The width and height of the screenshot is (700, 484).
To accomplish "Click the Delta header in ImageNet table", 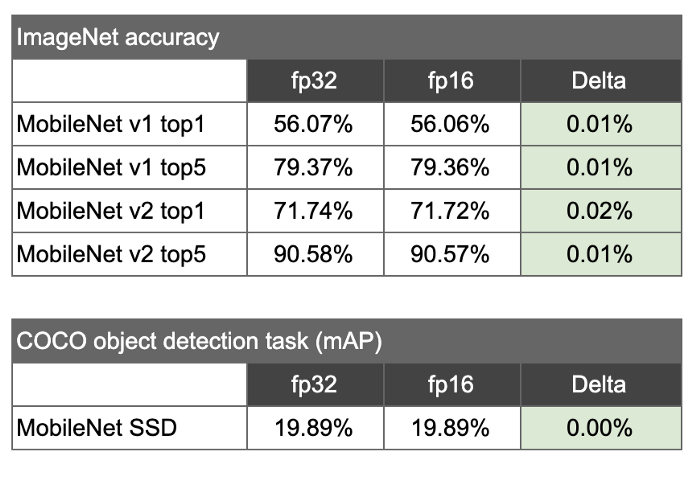I will [x=599, y=82].
